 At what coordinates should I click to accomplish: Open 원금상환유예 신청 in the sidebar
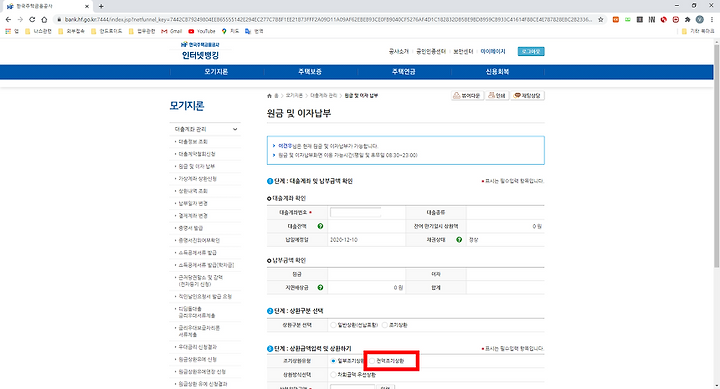click(197, 360)
